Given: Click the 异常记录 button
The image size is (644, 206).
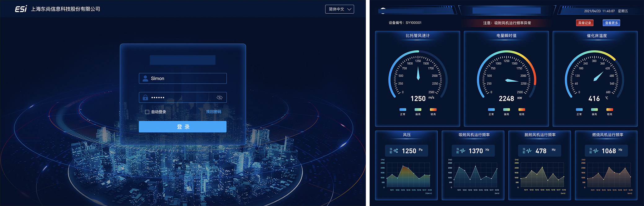Looking at the screenshot, I should pyautogui.click(x=584, y=23).
